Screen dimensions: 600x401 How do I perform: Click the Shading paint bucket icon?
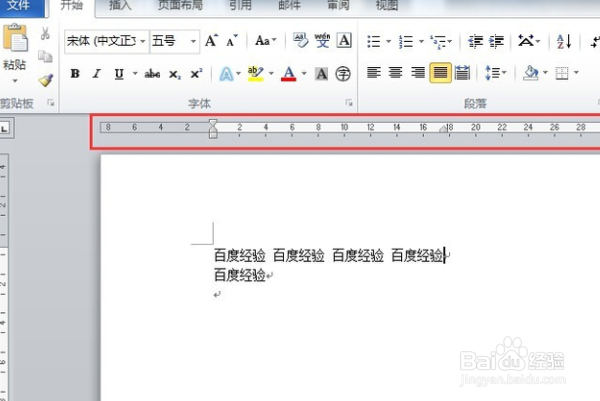click(531, 72)
